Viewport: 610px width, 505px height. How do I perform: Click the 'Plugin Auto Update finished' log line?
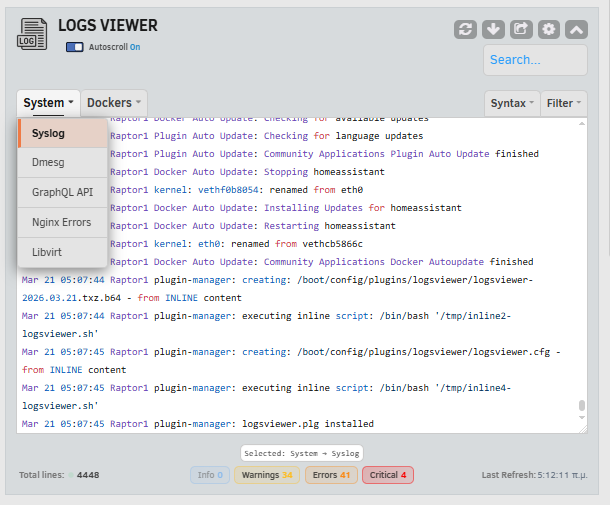pos(324,154)
